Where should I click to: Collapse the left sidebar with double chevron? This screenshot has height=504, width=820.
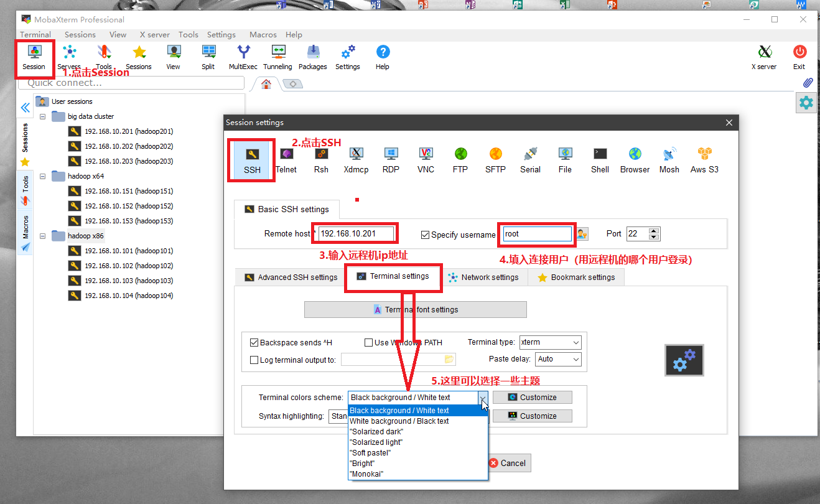click(25, 108)
